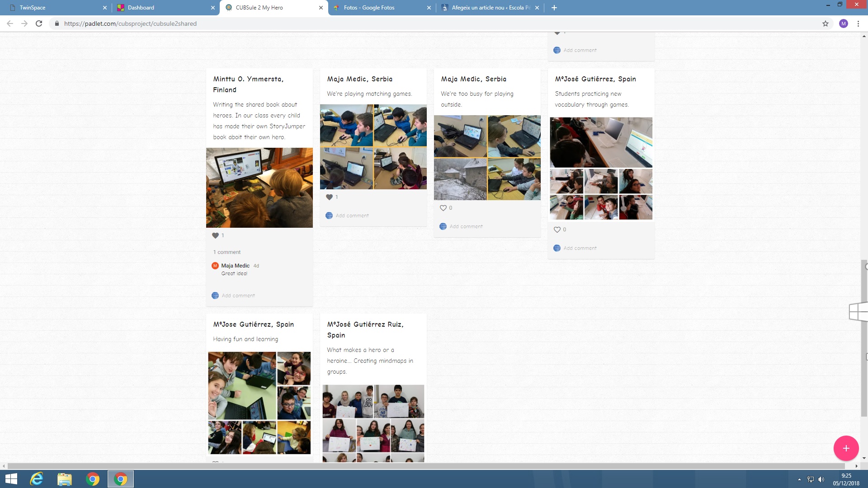Screen dimensions: 868x488
Task: Open Internet Explorer from the taskbar
Action: coord(36,479)
